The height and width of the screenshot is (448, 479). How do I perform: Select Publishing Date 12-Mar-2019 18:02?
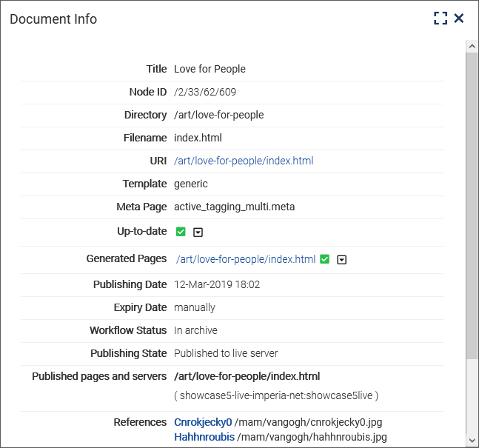[217, 284]
